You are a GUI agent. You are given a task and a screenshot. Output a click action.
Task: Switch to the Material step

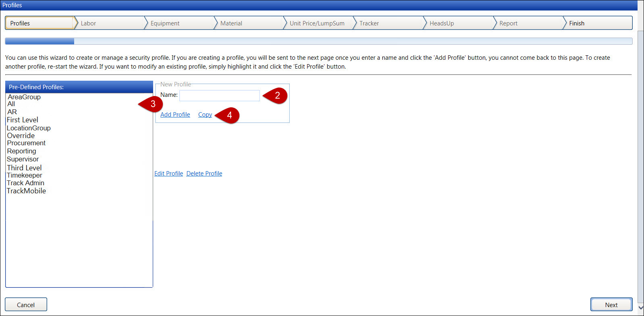[231, 23]
